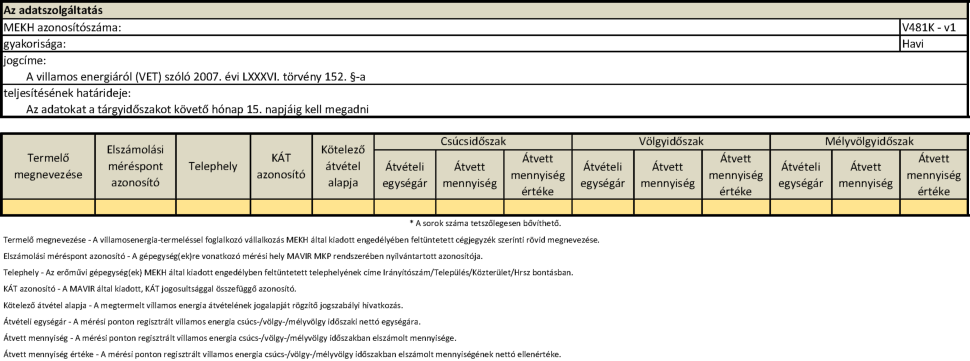Click 'Átvételi egységár' header under Csúcsidőszak
The width and height of the screenshot is (970, 361).
405,174
